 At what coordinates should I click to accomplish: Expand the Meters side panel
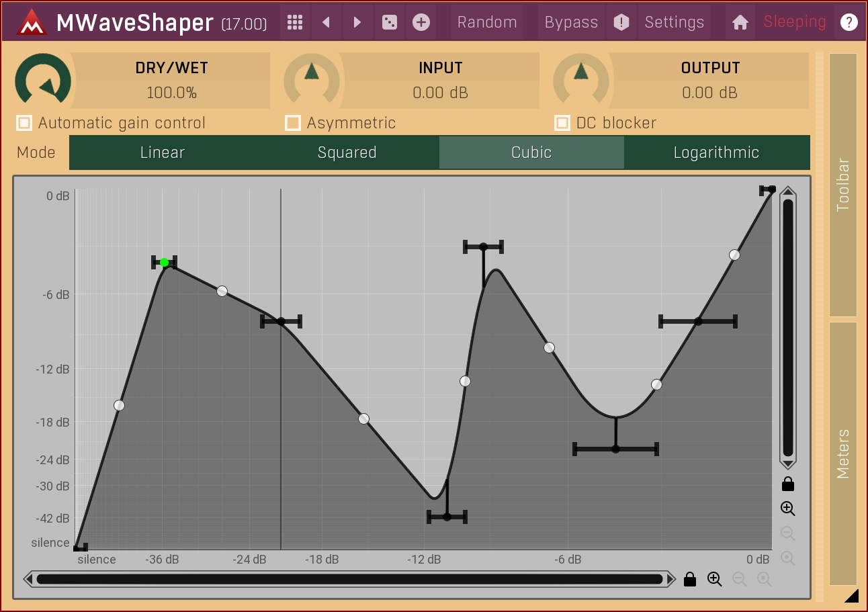click(x=843, y=453)
